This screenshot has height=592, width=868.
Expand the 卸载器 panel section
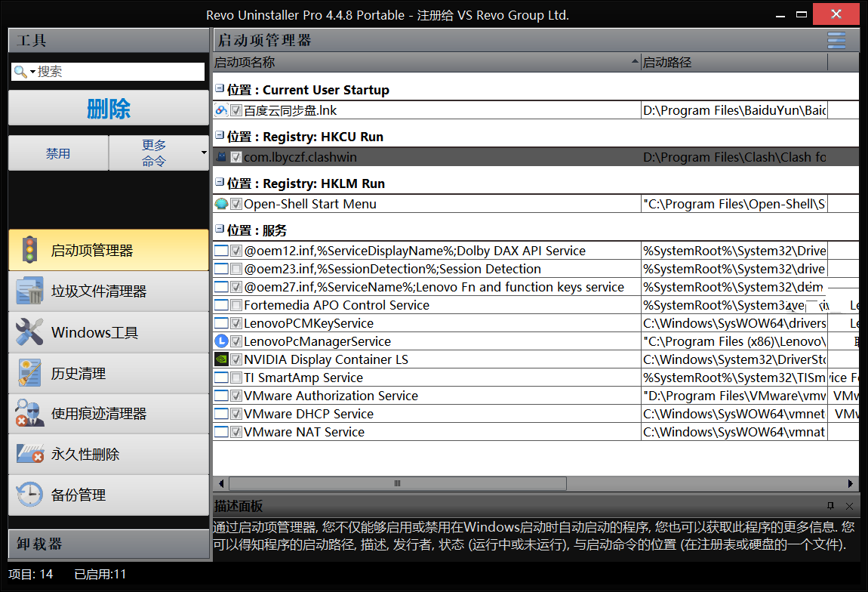point(109,544)
